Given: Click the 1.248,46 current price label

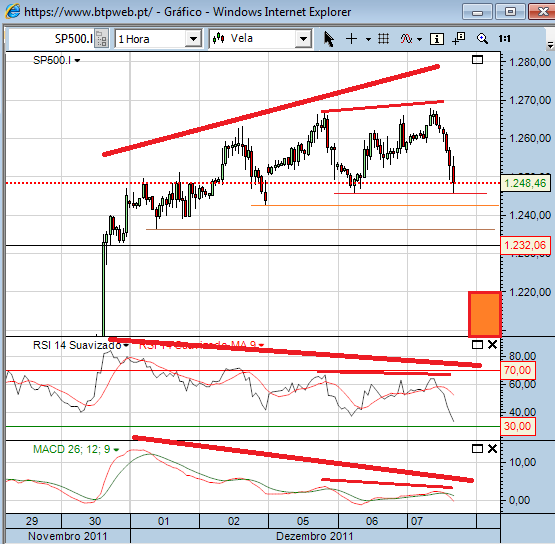Looking at the screenshot, I should pyautogui.click(x=525, y=183).
